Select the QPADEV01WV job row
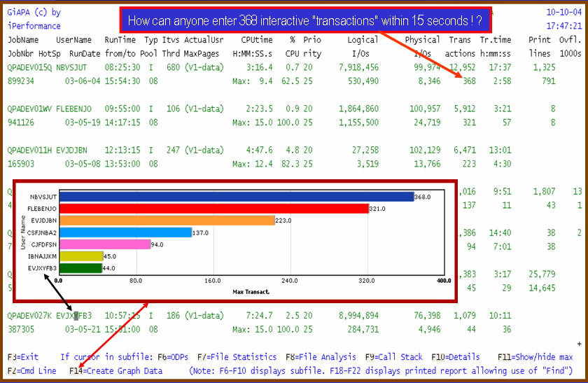Screen dimensions: 588x383 click(29, 109)
